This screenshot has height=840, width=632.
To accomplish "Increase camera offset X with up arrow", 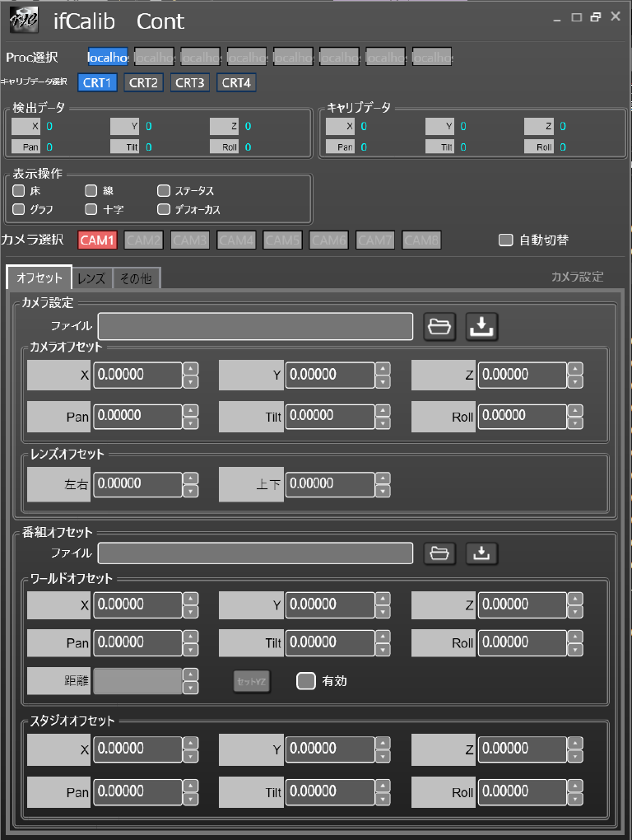I will click(x=191, y=368).
